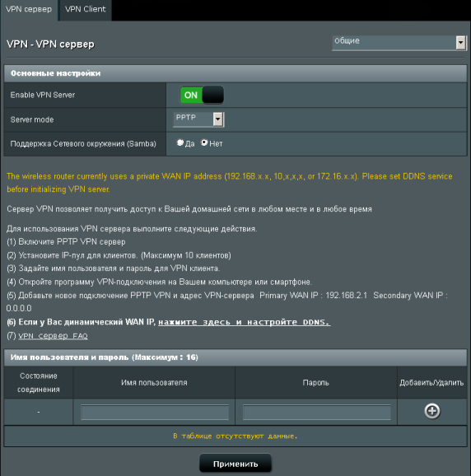Click the Добавить/Удалить column header
This screenshot has width=471, height=476.
tap(431, 382)
